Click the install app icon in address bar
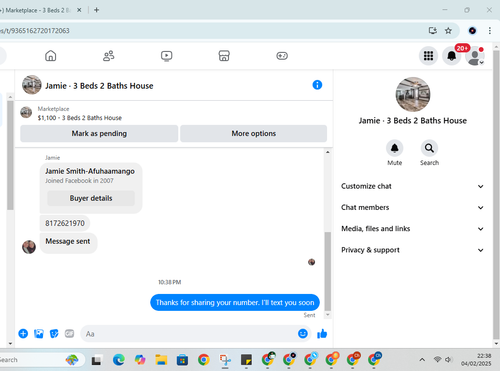The height and width of the screenshot is (371, 500). (x=433, y=31)
